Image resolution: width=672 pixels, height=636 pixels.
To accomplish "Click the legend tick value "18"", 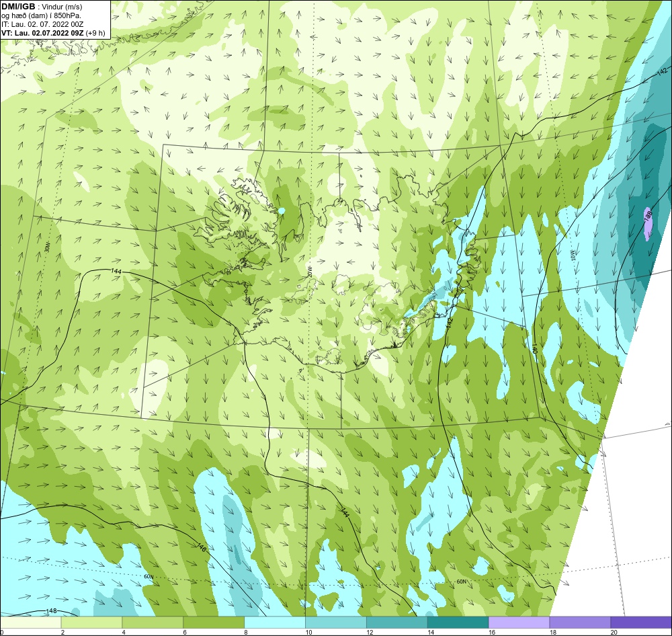I will (553, 632).
